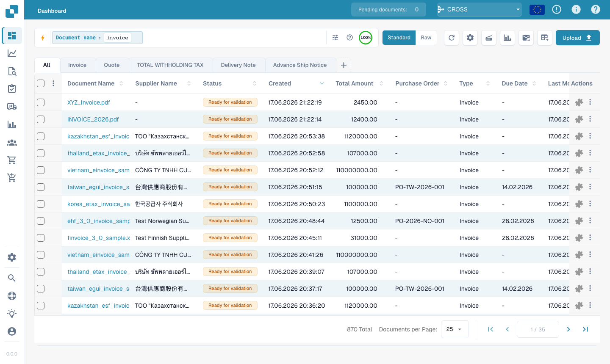
Task: Open the delivery truck sidebar icon
Action: click(x=12, y=107)
